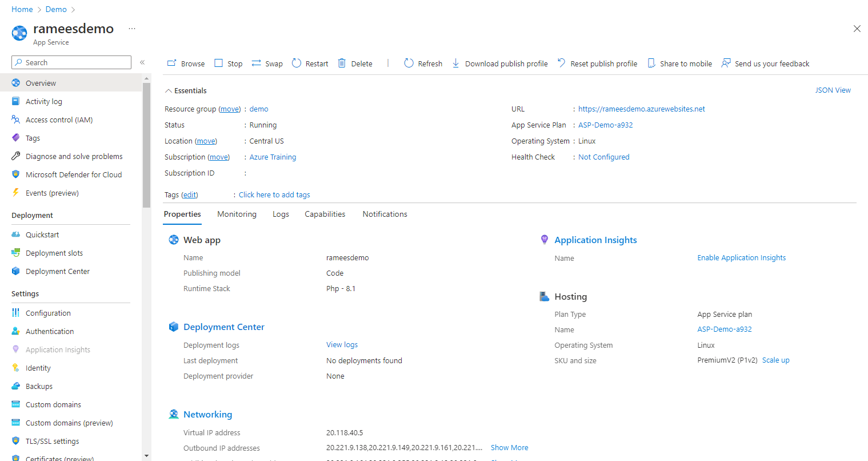Switch to the Capabilities tab
The image size is (868, 461).
pos(325,214)
